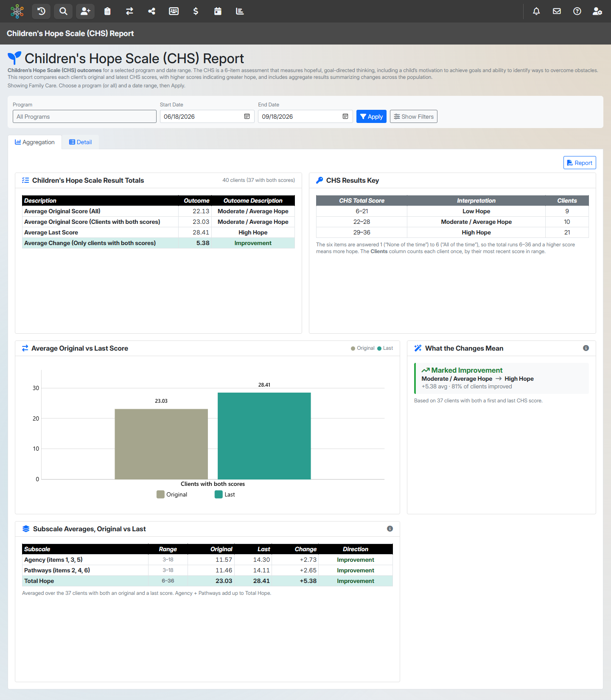
Task: Click the Low Hope interpretation cell
Action: 476,211
